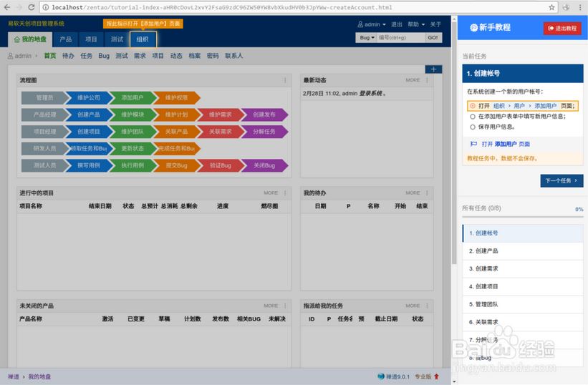Open the 未关闭的产品 panel three-dot menu
Image resolution: width=588 pixels, height=385 pixels.
click(x=285, y=306)
